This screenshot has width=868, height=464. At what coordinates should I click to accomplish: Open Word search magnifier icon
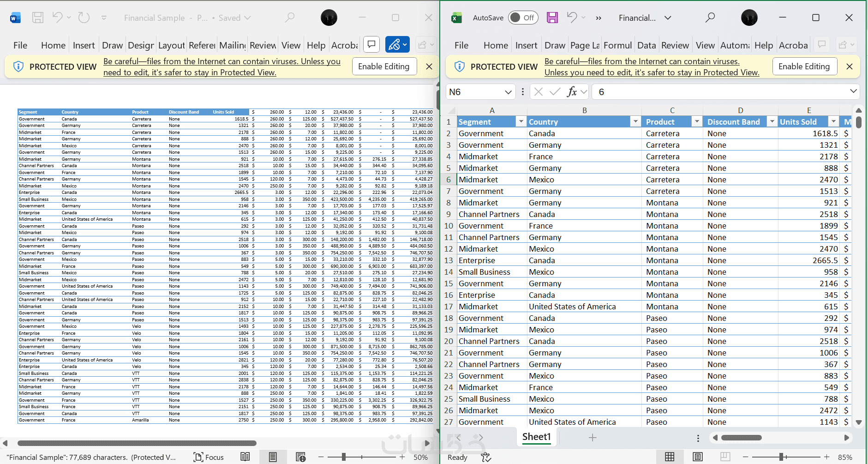pos(290,18)
